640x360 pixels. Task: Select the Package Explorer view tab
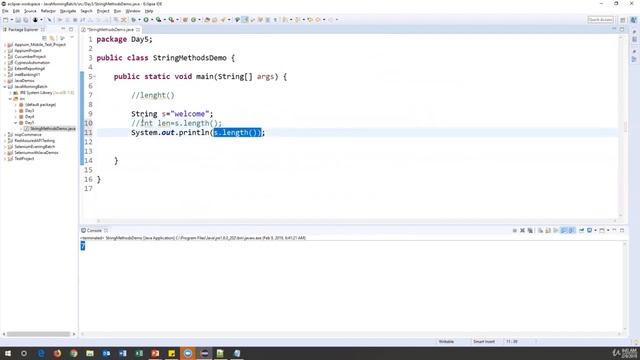[x=23, y=29]
